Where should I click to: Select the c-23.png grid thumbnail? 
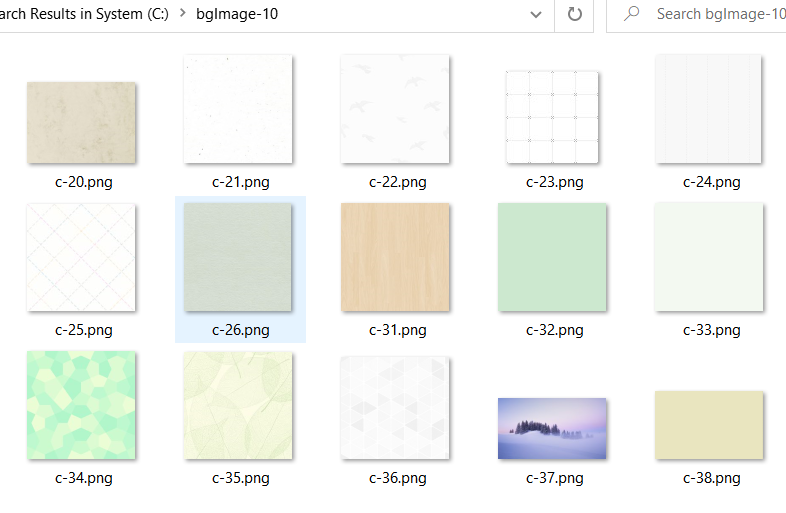[x=552, y=117]
